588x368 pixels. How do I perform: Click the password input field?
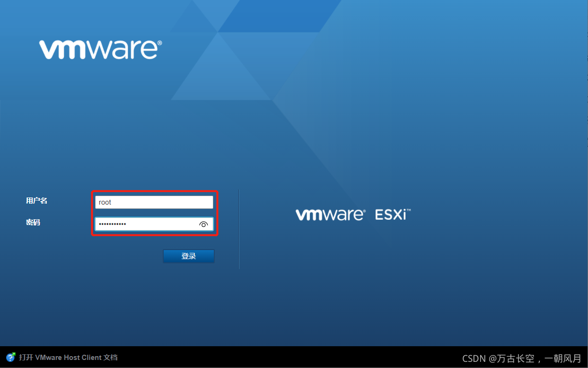tap(154, 224)
